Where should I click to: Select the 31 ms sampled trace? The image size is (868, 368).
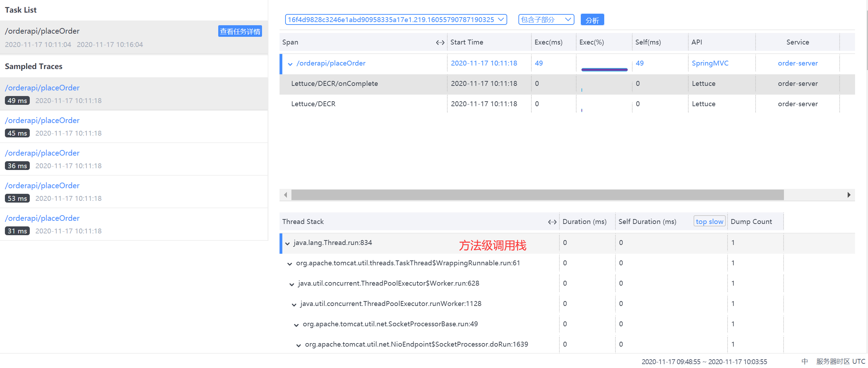tap(134, 224)
